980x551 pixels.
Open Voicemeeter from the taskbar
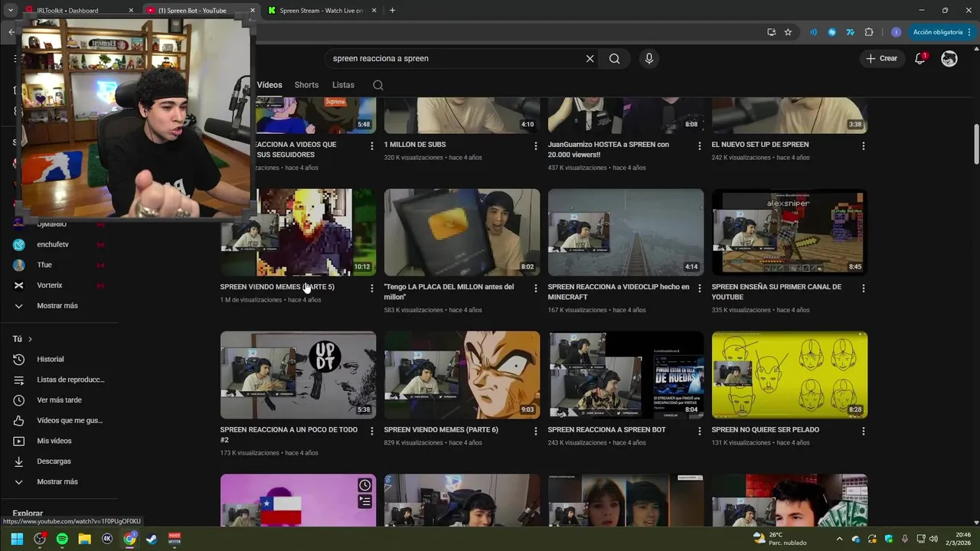[175, 539]
